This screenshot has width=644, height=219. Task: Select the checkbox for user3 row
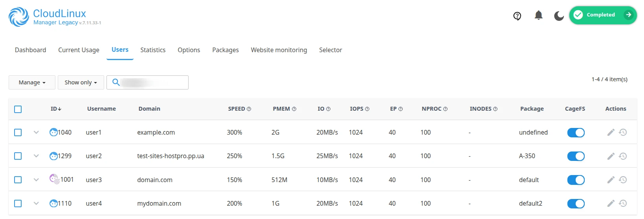tap(18, 180)
